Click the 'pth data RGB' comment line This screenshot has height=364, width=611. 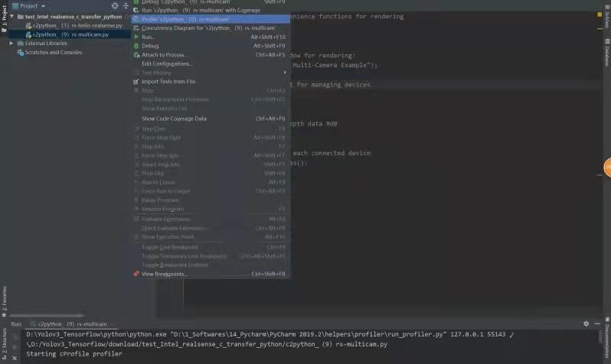click(314, 124)
